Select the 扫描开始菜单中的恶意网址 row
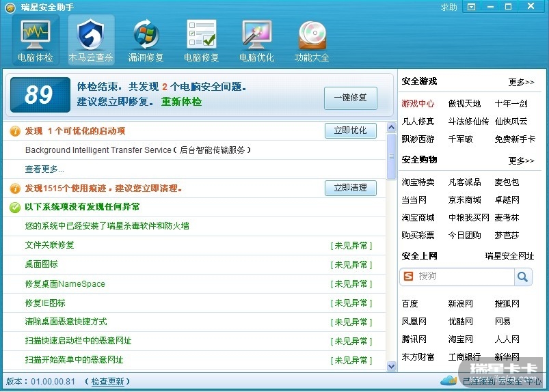 point(194,360)
